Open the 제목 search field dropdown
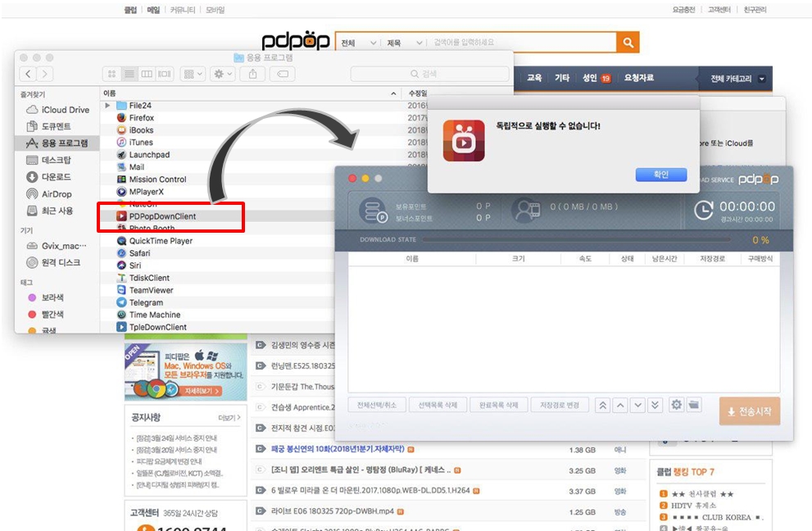This screenshot has height=531, width=812. point(404,43)
